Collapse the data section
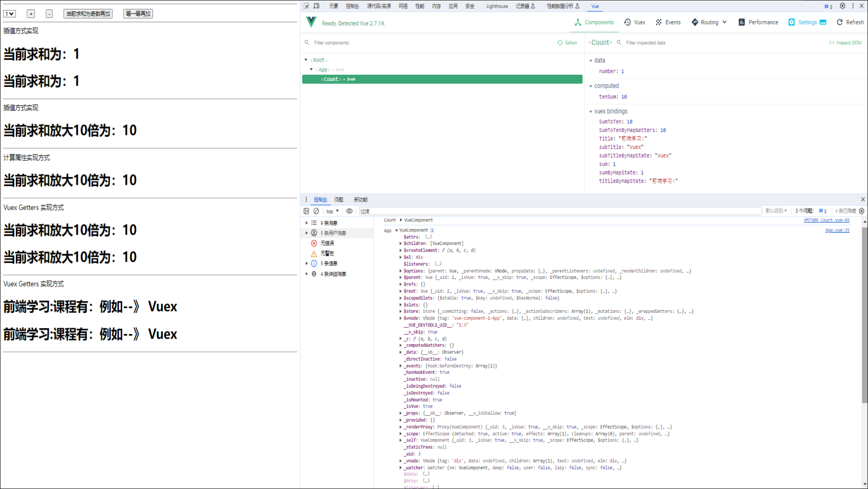The width and height of the screenshot is (868, 489). pos(591,61)
